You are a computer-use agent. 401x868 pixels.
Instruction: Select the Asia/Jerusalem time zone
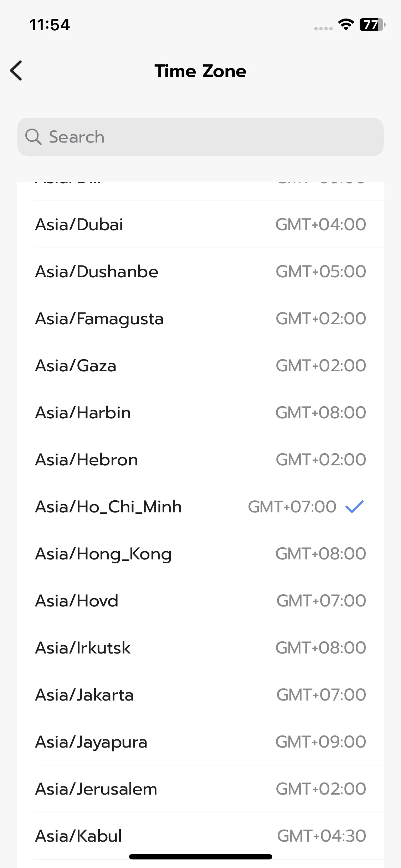pyautogui.click(x=200, y=789)
